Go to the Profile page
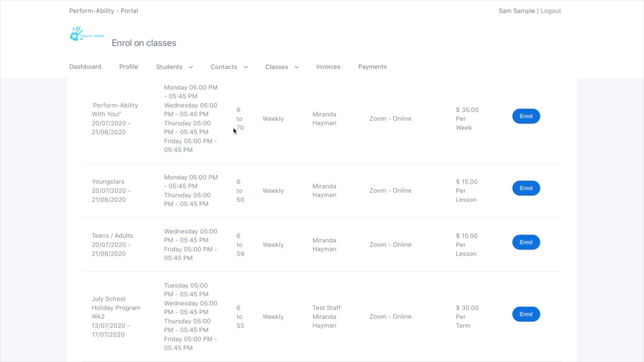 click(128, 67)
